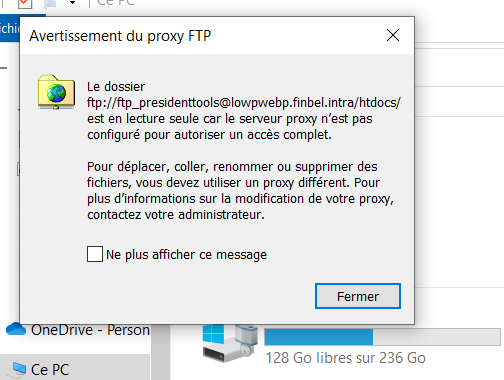
Task: Click the OneDrive cloud icon
Action: [x=16, y=329]
